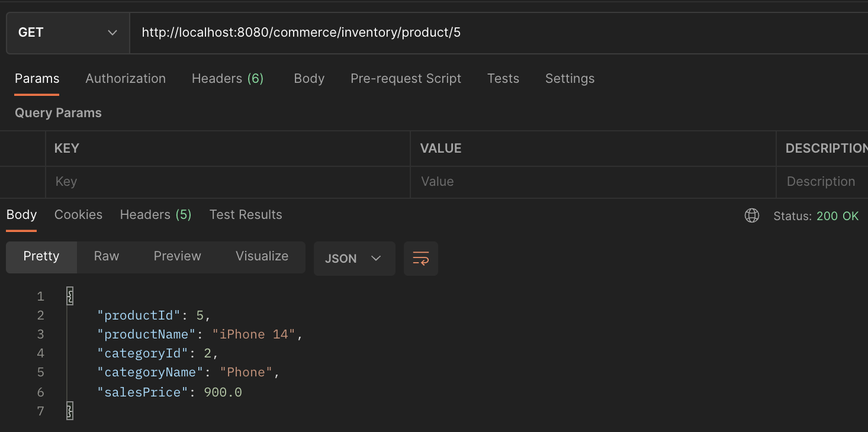Open the response format JSON dropdown

coord(354,258)
